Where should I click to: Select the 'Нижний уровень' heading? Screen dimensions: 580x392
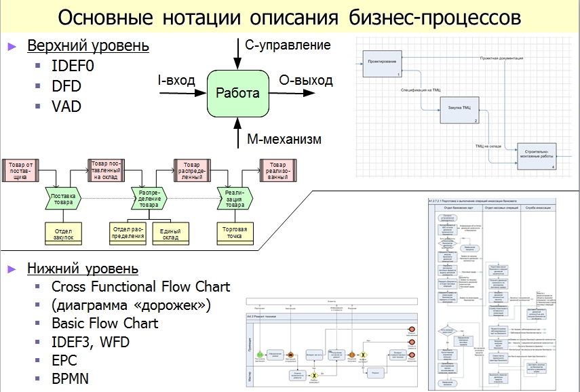pos(83,269)
